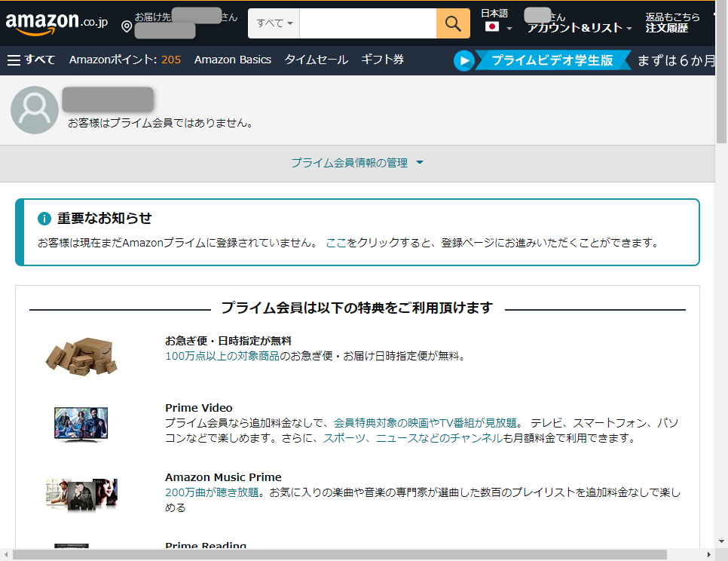Click the Prime Video benefit heading
The height and width of the screenshot is (561, 728).
pyautogui.click(x=199, y=408)
